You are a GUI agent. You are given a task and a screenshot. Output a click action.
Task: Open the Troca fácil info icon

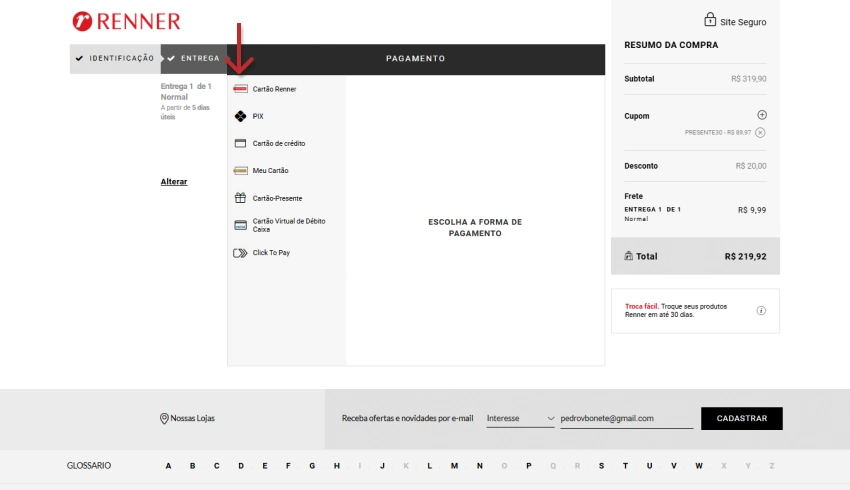pos(761,311)
